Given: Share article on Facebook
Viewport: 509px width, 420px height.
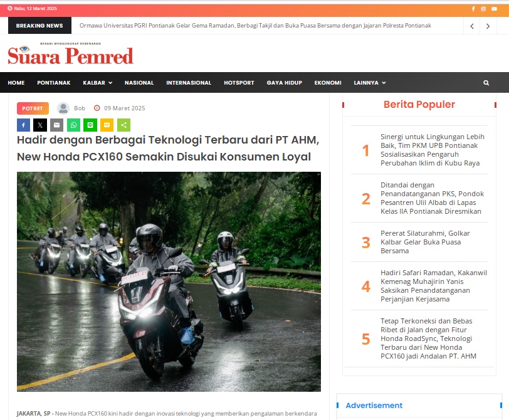Looking at the screenshot, I should click(23, 125).
